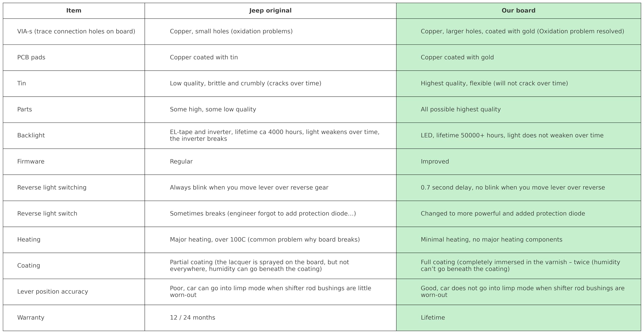Click the "Jeep original" column header

270,11
